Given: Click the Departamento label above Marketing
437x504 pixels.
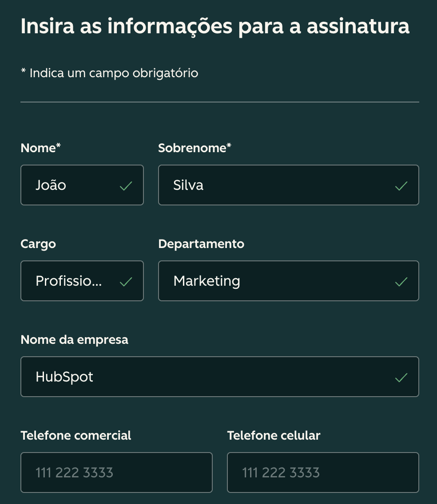Looking at the screenshot, I should pos(201,244).
